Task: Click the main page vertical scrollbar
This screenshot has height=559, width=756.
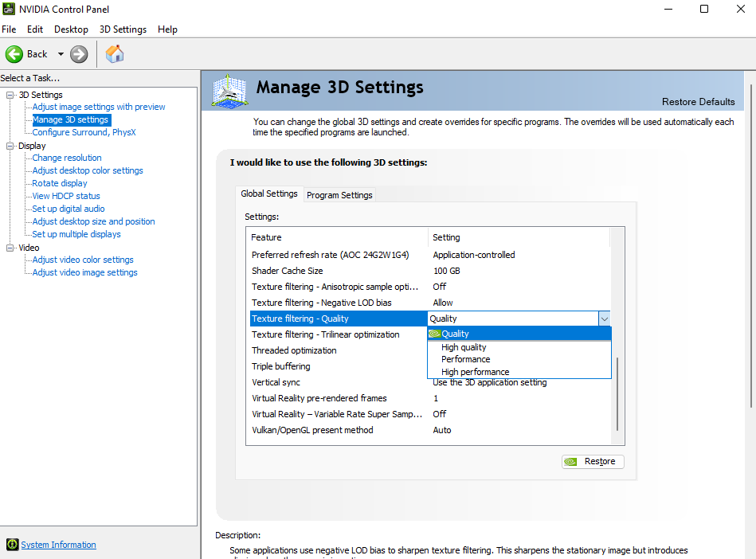Action: click(751, 246)
